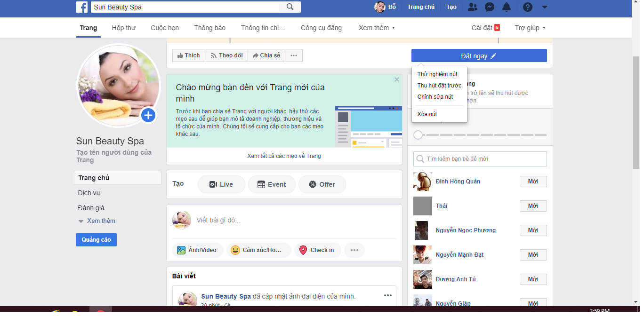The width and height of the screenshot is (644, 316).
Task: Click the Đặt ngay button
Action: [479, 55]
